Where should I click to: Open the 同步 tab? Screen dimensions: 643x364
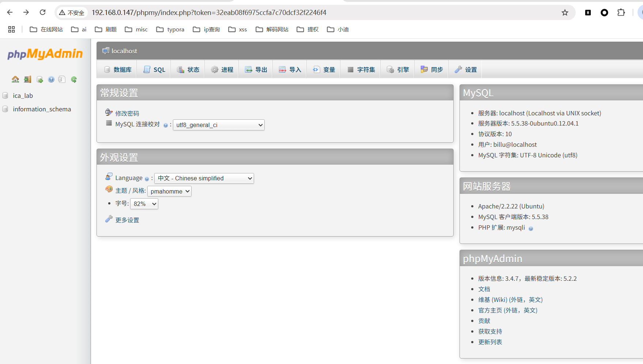[x=432, y=69]
